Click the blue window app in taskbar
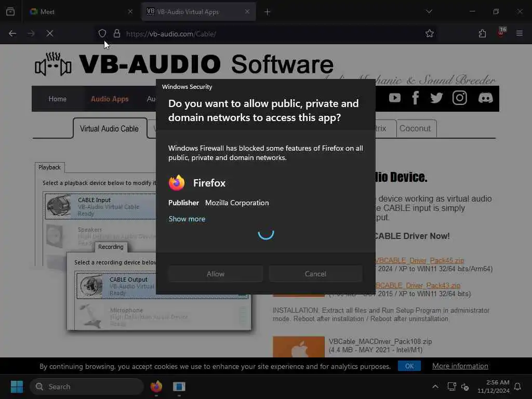 click(179, 387)
